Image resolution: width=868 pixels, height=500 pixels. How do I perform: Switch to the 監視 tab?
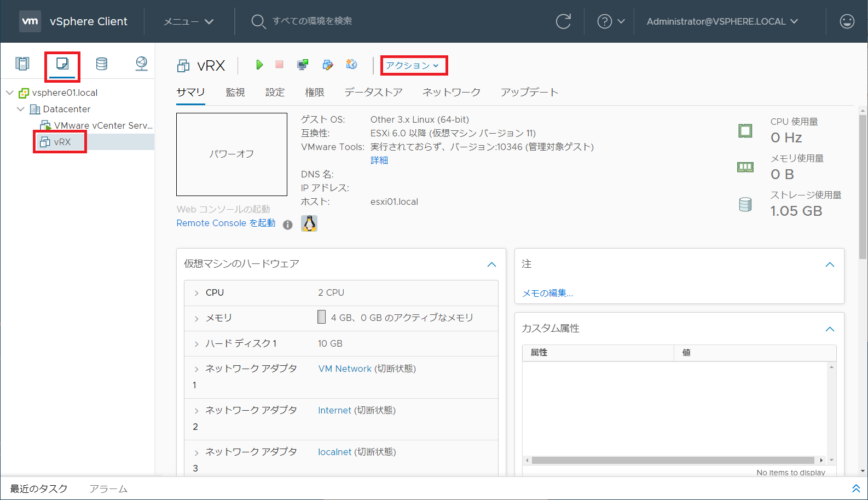pos(235,92)
